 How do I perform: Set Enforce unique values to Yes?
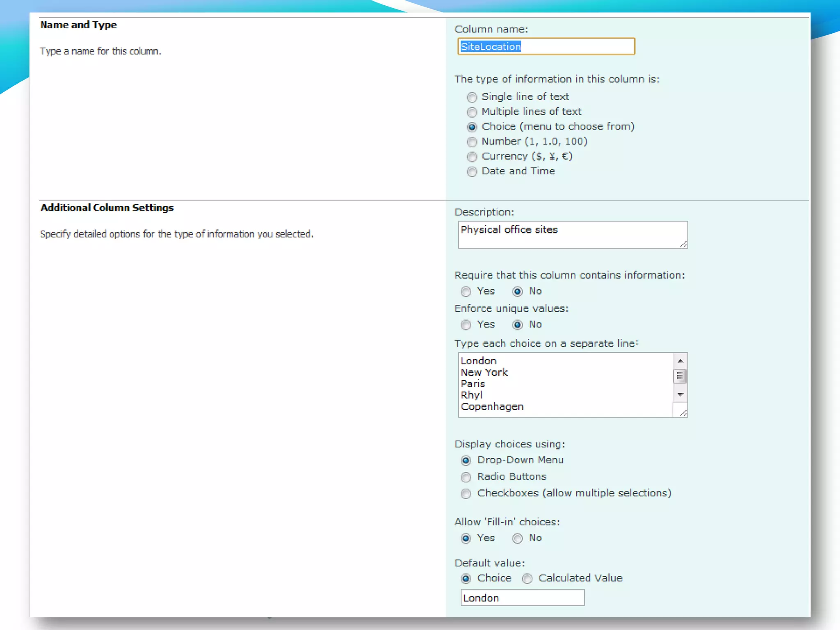tap(466, 325)
